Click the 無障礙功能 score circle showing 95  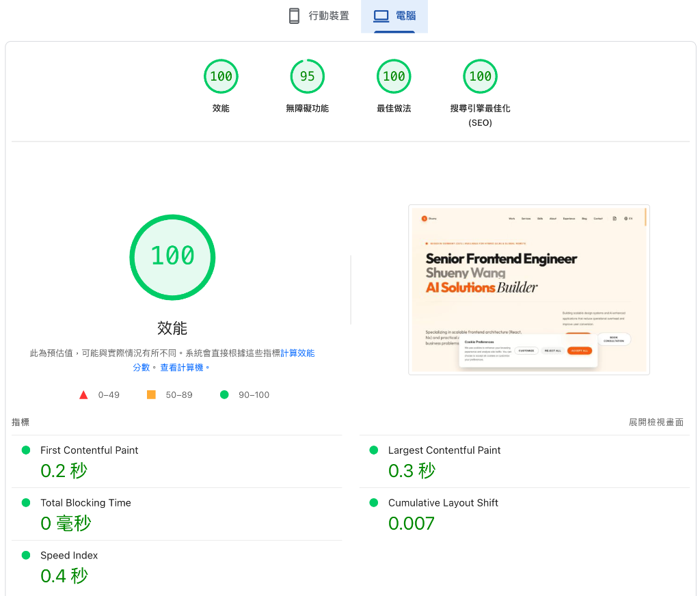307,76
